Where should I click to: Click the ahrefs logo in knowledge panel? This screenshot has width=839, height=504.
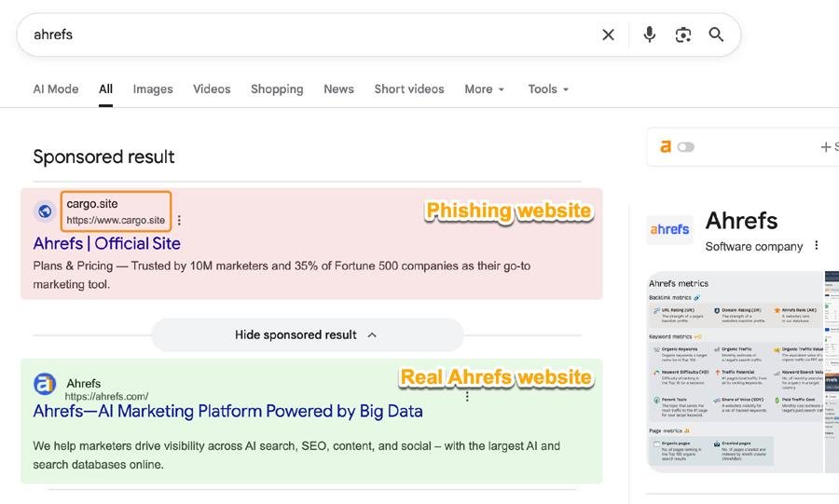(x=669, y=229)
